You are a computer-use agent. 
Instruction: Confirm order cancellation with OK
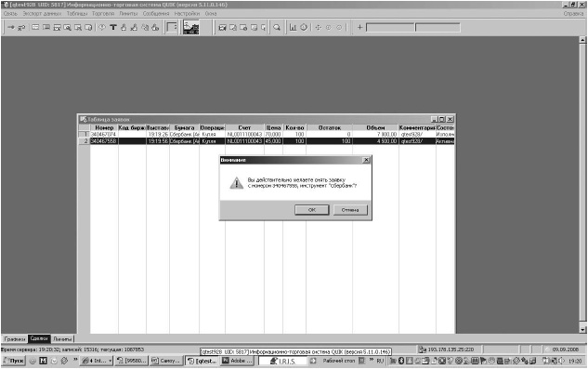311,210
